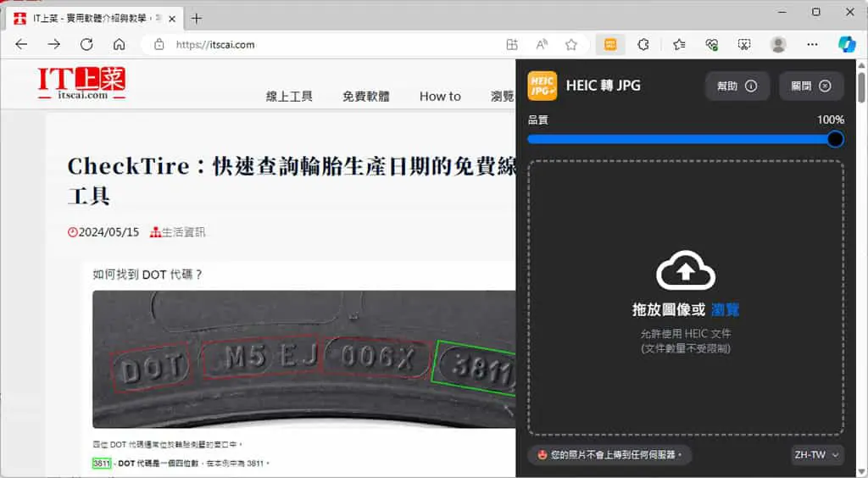Expand the ZH-TW language dropdown
Image resolution: width=868 pixels, height=478 pixels.
pyautogui.click(x=816, y=455)
